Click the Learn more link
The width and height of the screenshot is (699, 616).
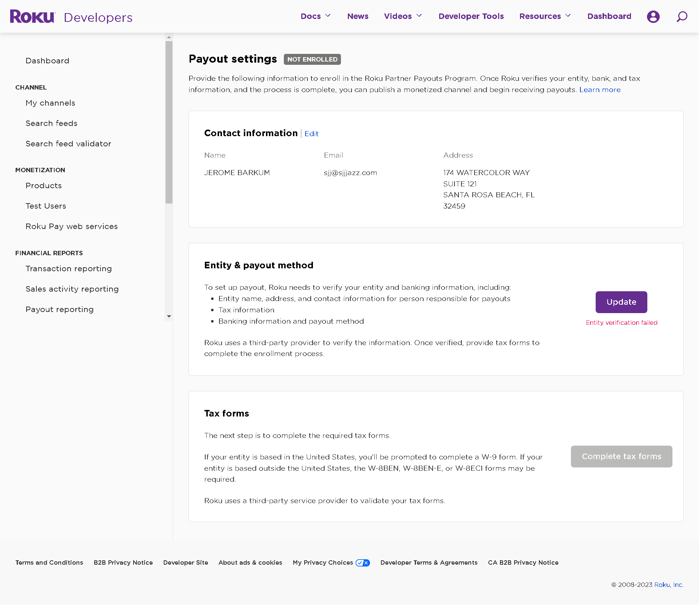(x=600, y=90)
